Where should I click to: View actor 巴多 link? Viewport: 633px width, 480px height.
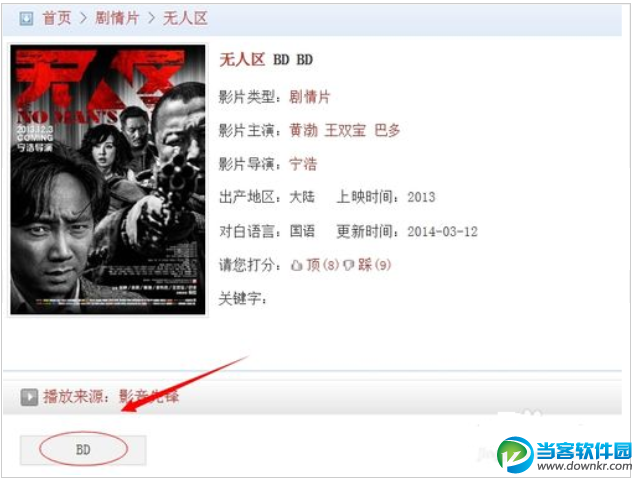pyautogui.click(x=387, y=130)
